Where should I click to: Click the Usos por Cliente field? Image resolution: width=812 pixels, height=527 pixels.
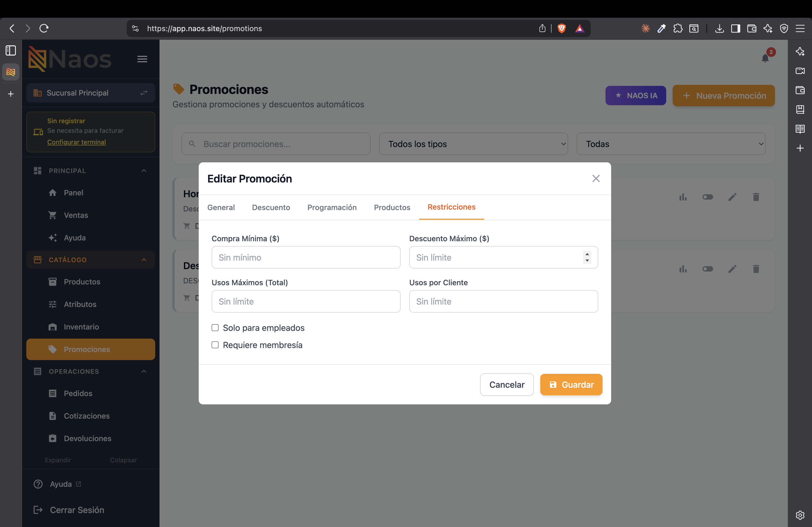point(503,301)
